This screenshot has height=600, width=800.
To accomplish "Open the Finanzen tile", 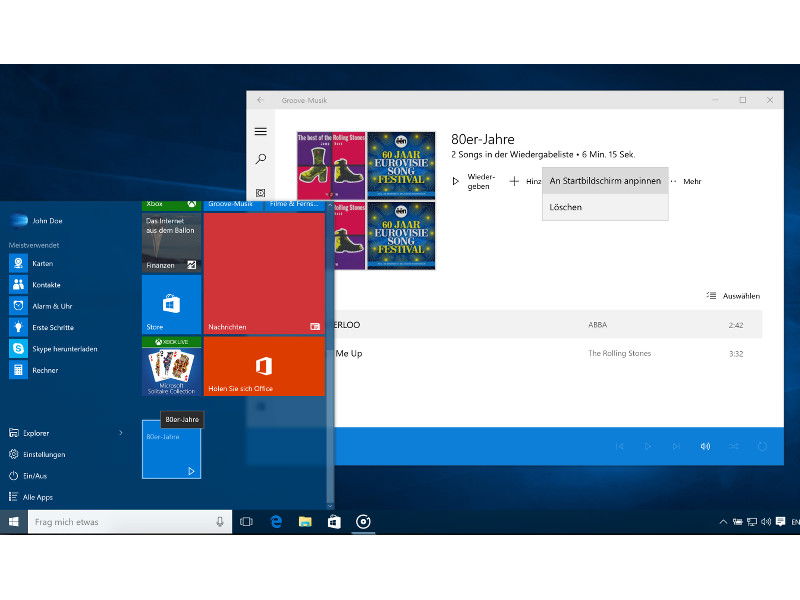I will click(171, 242).
